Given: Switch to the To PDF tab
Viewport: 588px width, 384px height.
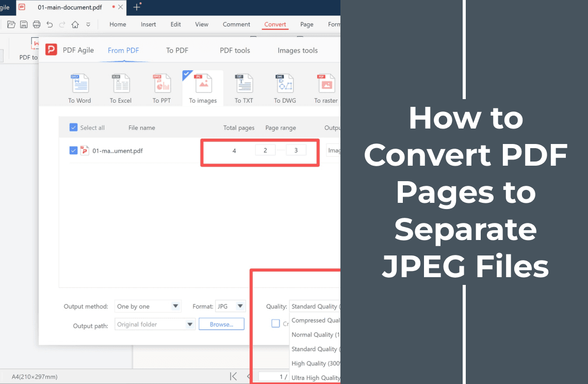Looking at the screenshot, I should click(177, 50).
